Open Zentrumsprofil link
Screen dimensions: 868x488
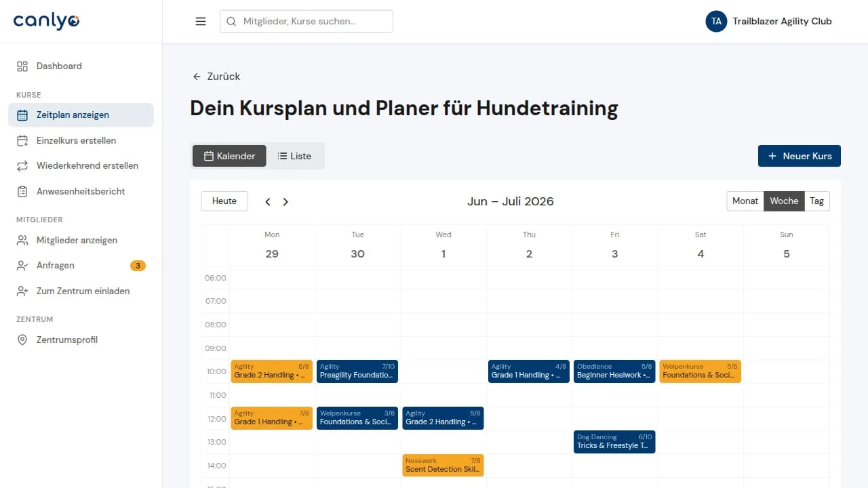(81, 340)
